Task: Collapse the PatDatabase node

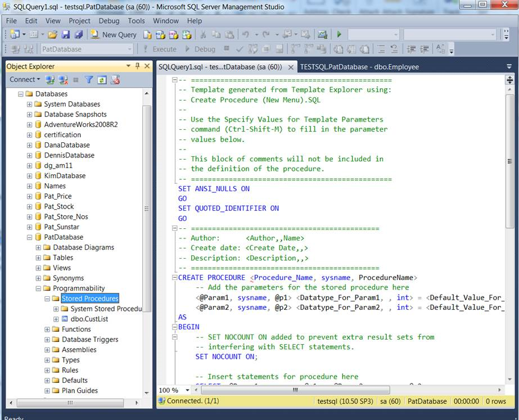Action: tap(29, 237)
